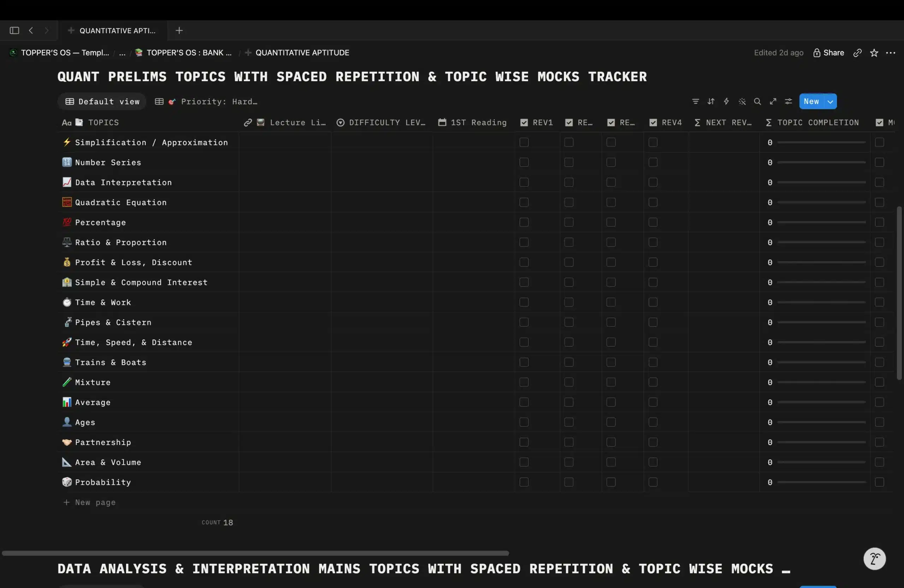Click the Share button
The height and width of the screenshot is (588, 904).
828,53
